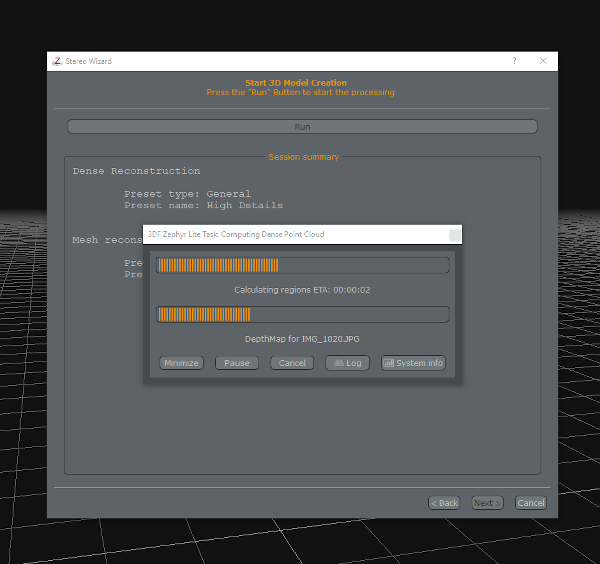600x564 pixels.
Task: Click the disabled close button of task dialog
Action: point(455,235)
